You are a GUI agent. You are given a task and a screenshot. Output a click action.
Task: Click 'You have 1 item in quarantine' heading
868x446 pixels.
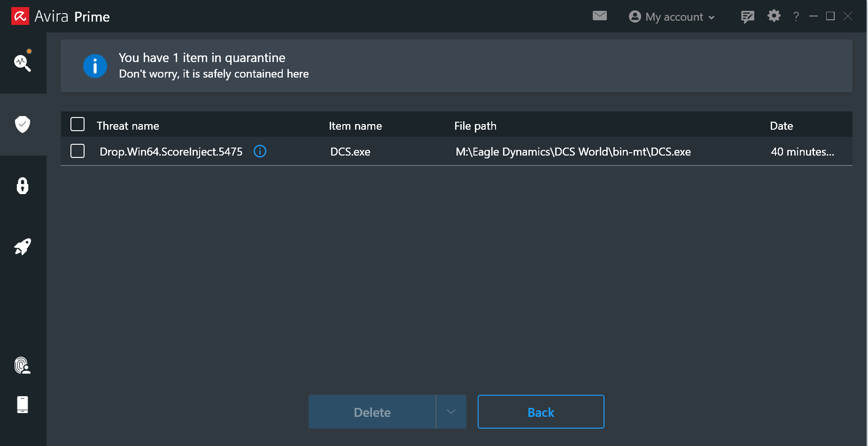[202, 58]
